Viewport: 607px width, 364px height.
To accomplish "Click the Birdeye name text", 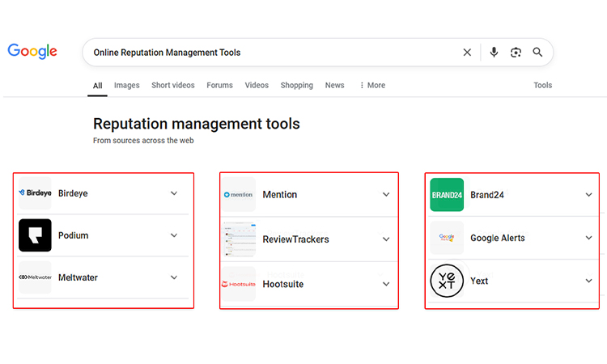I will pyautogui.click(x=73, y=193).
